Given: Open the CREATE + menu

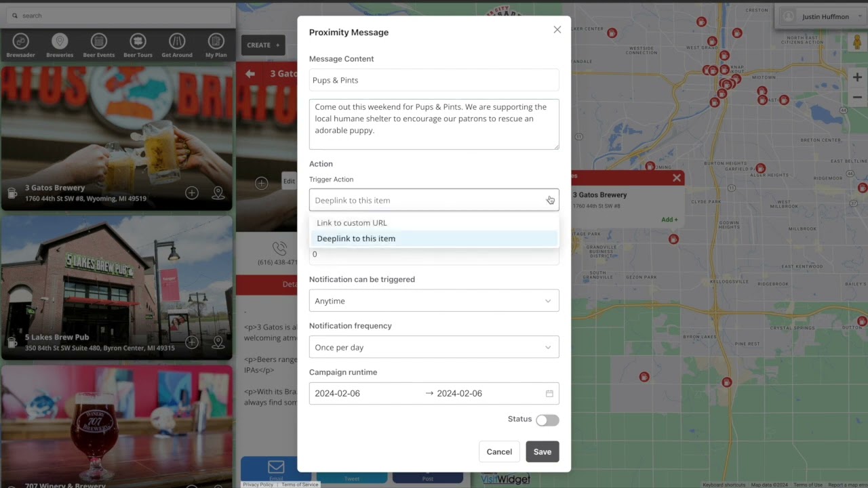Looking at the screenshot, I should pyautogui.click(x=263, y=45).
